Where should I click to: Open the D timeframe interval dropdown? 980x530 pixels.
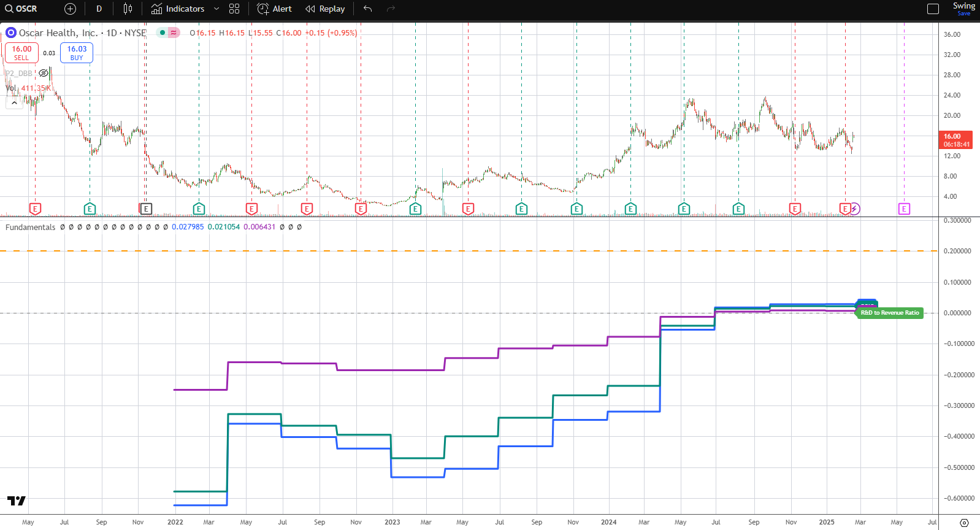(x=99, y=9)
